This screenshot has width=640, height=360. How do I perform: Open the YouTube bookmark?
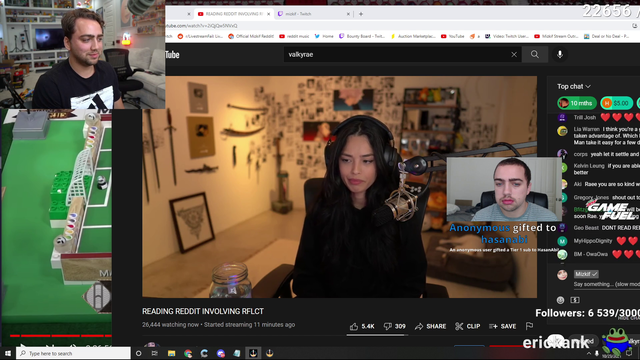pyautogui.click(x=452, y=36)
